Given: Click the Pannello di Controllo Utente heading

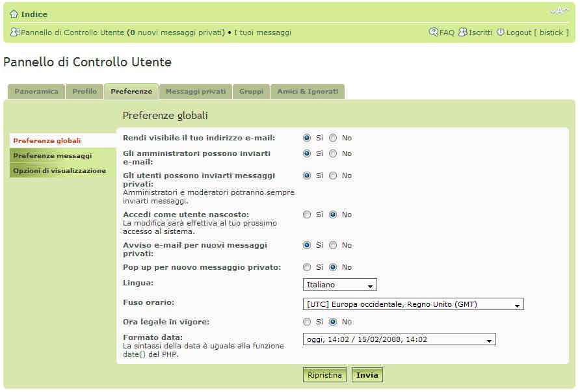Looking at the screenshot, I should point(87,62).
